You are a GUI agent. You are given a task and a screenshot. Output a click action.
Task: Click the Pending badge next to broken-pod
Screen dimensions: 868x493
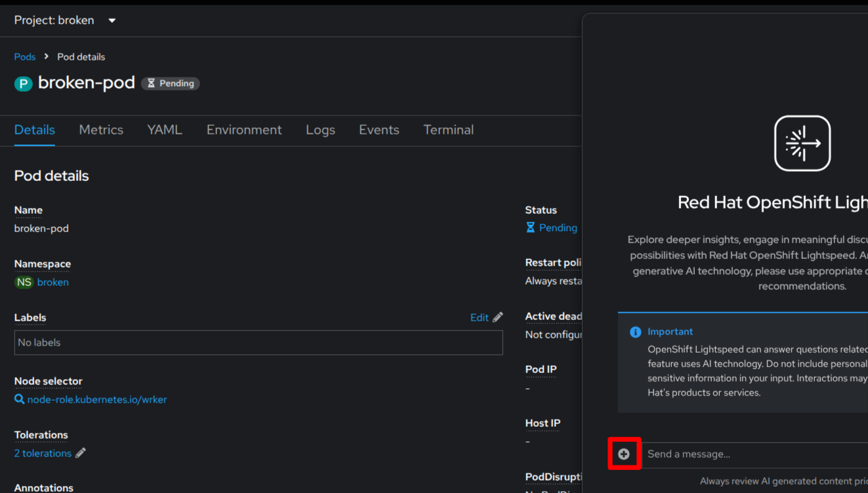click(x=171, y=83)
